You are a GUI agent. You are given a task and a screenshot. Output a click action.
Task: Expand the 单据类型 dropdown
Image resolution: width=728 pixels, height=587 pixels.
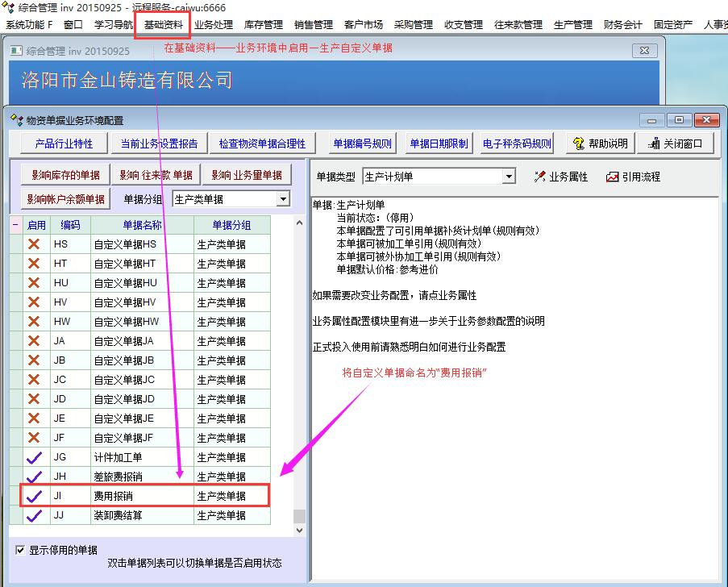[x=509, y=177]
